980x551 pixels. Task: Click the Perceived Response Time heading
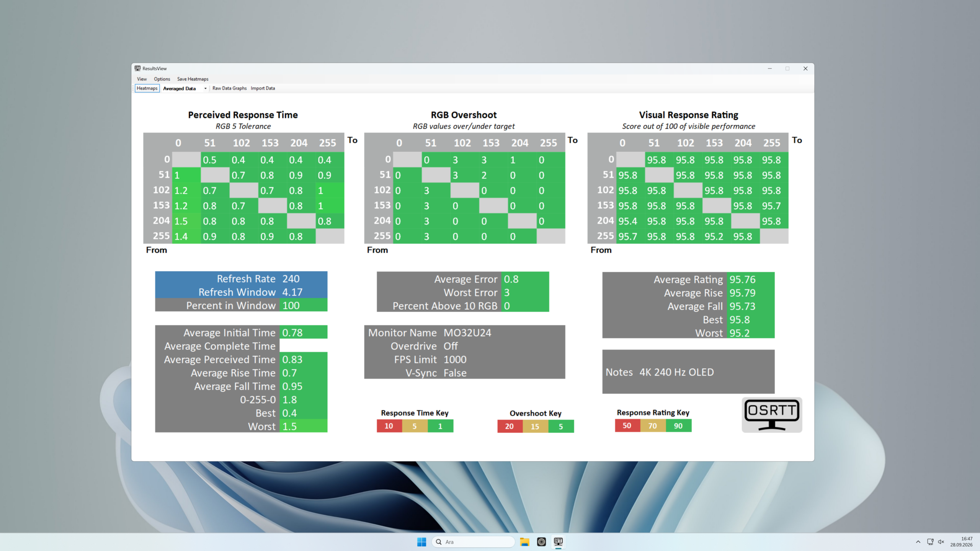tap(243, 115)
